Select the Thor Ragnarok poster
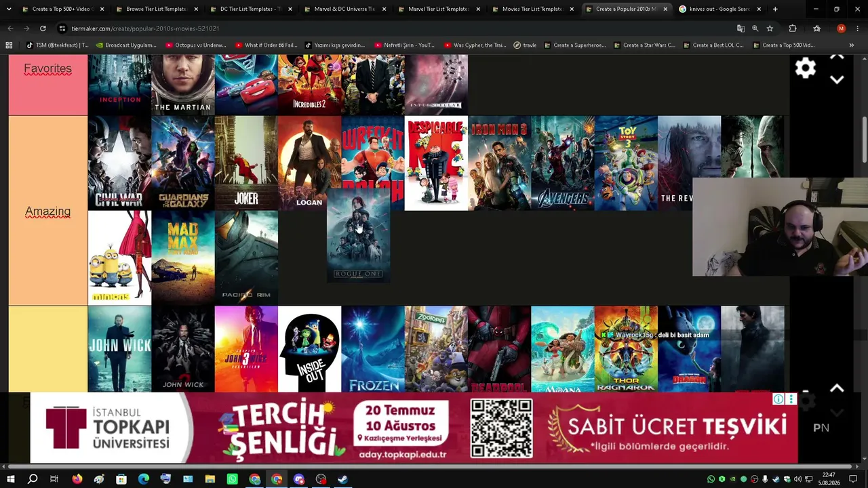The height and width of the screenshot is (488, 868). click(626, 349)
